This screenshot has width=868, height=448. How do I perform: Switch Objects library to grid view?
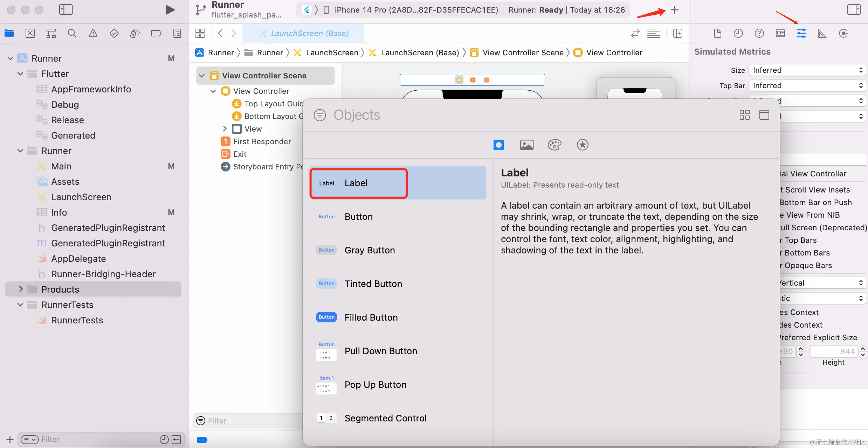(744, 115)
